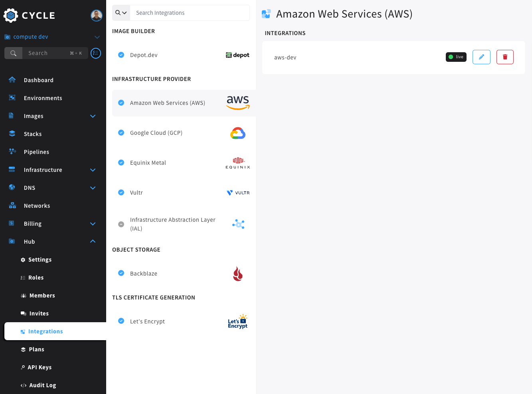Click the grey disabled indicator next to IAL

[x=121, y=224]
